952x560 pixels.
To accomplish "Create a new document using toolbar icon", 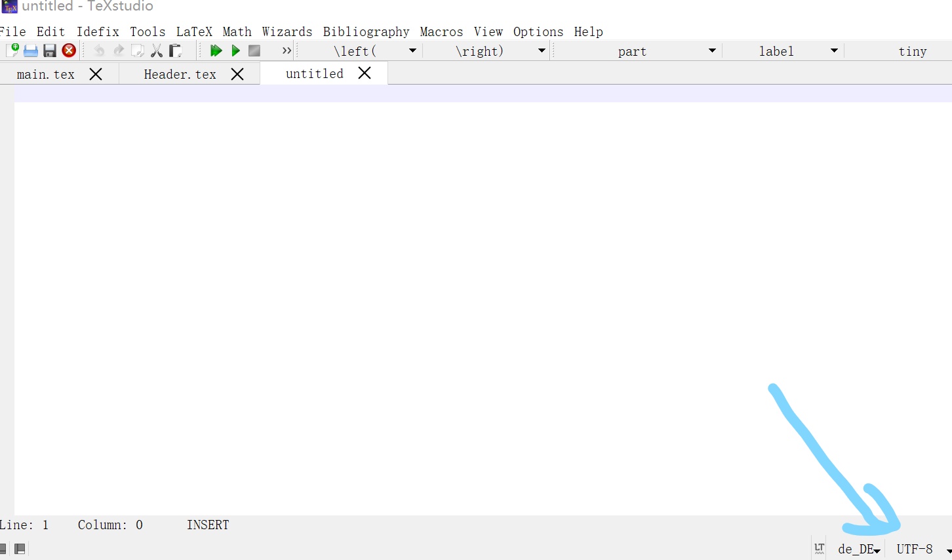I will click(13, 50).
